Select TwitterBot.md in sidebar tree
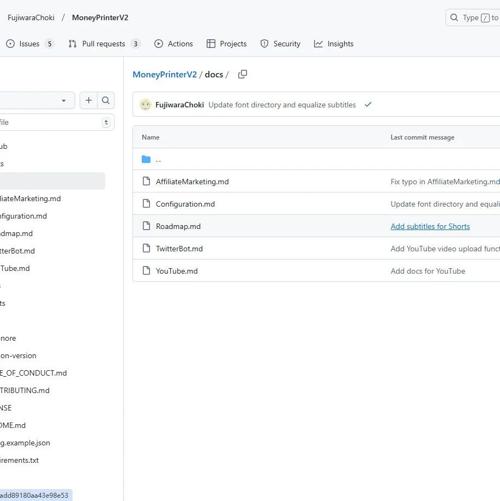Image resolution: width=500 pixels, height=501 pixels. coord(17,251)
